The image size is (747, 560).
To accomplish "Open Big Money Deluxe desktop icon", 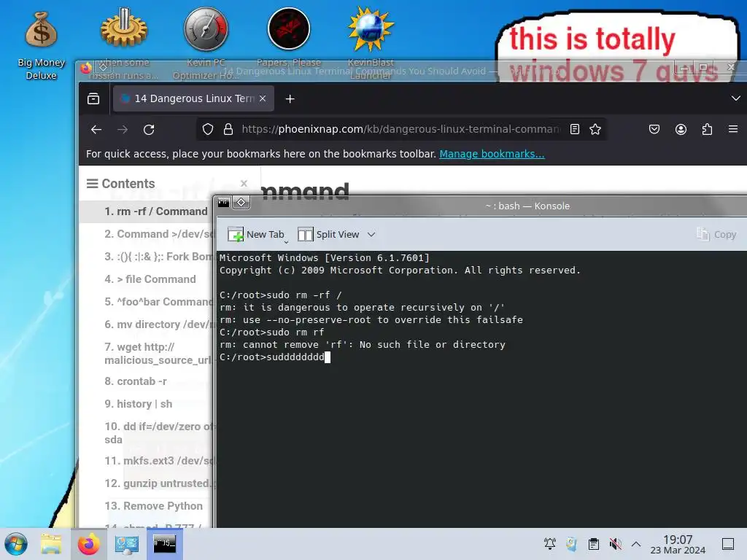I will click(41, 46).
